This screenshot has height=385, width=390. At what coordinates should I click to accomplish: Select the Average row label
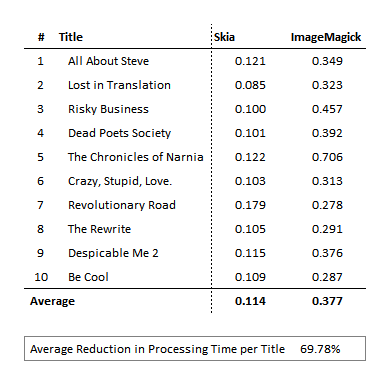pyautogui.click(x=52, y=301)
